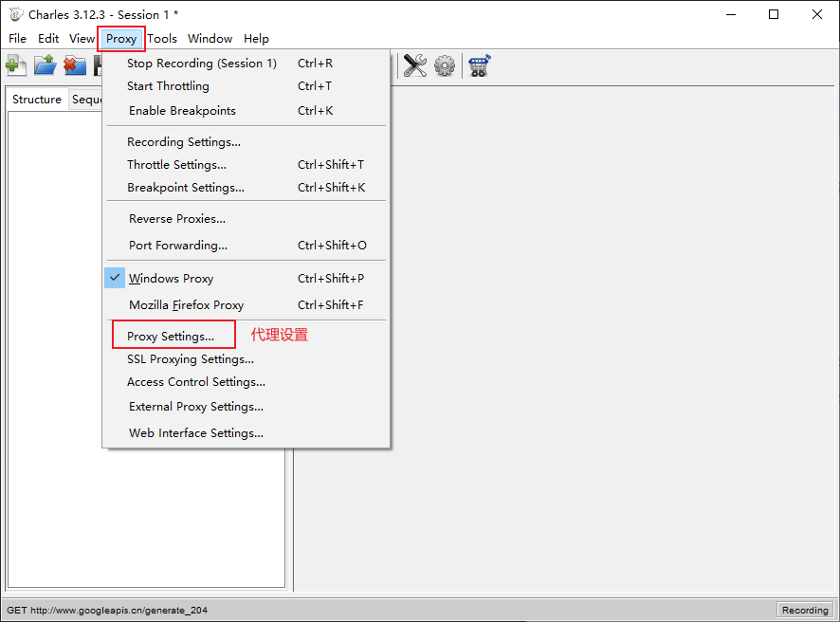Screen dimensions: 840x622
Task: Open Access Control Settings...
Action: [246, 382]
